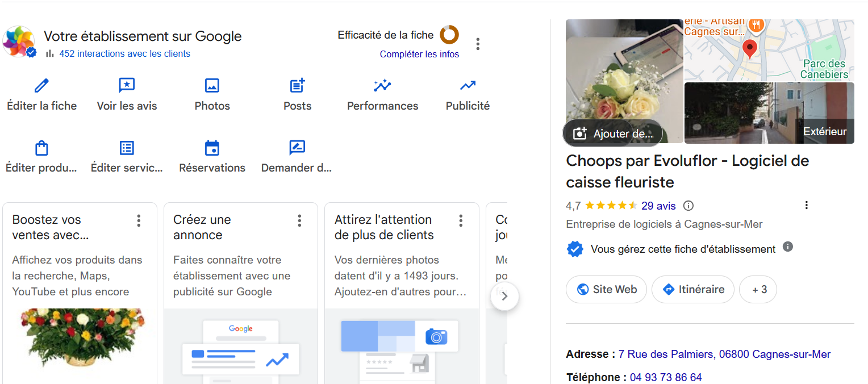868x384 pixels.
Task: Open the Extérieur street photo thumbnail
Action: 769,112
